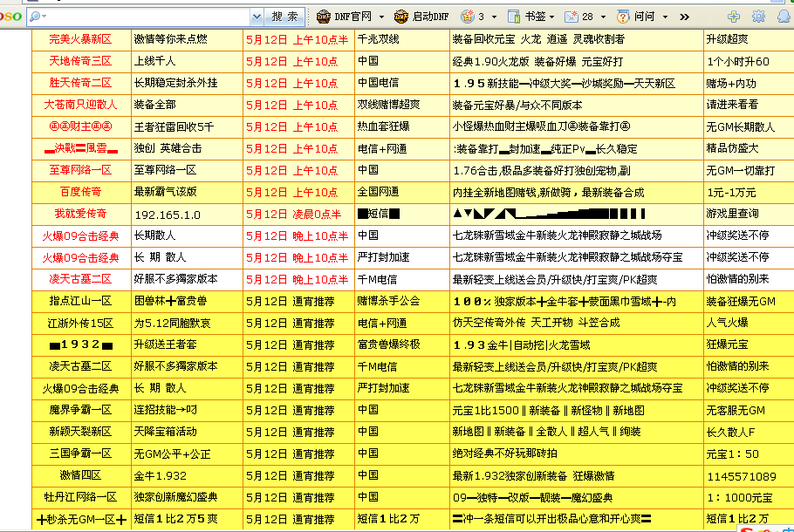The height and width of the screenshot is (532, 794).
Task: Open the gear settings icon in toolbar
Action: (758, 17)
